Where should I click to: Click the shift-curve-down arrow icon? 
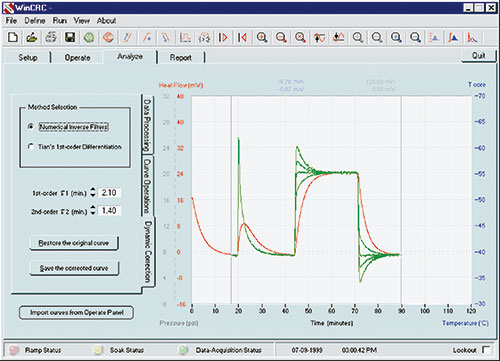[x=338, y=37]
